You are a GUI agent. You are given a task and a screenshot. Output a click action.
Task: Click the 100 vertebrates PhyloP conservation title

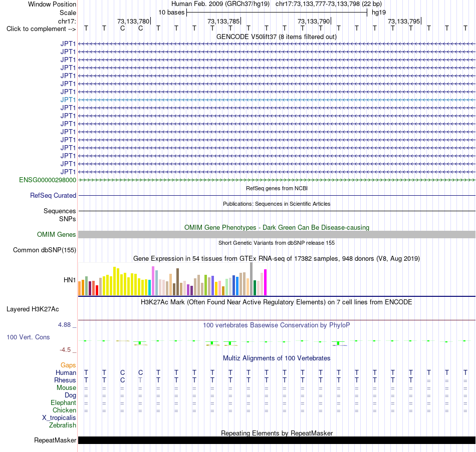277,325
